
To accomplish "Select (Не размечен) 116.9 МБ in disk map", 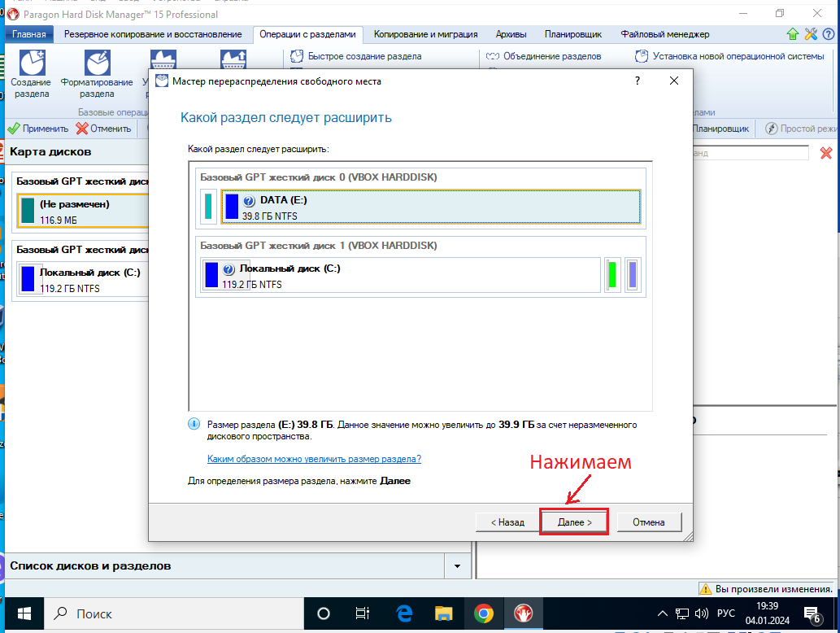I will [82, 212].
